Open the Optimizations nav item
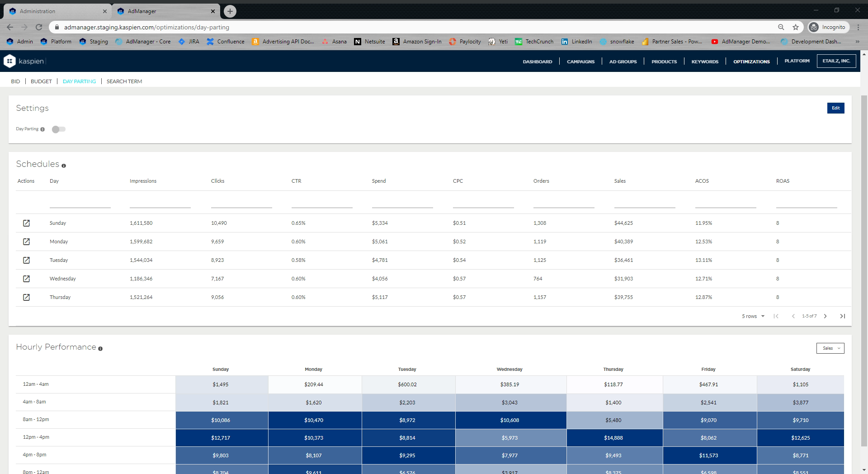This screenshot has height=474, width=868. [751, 62]
